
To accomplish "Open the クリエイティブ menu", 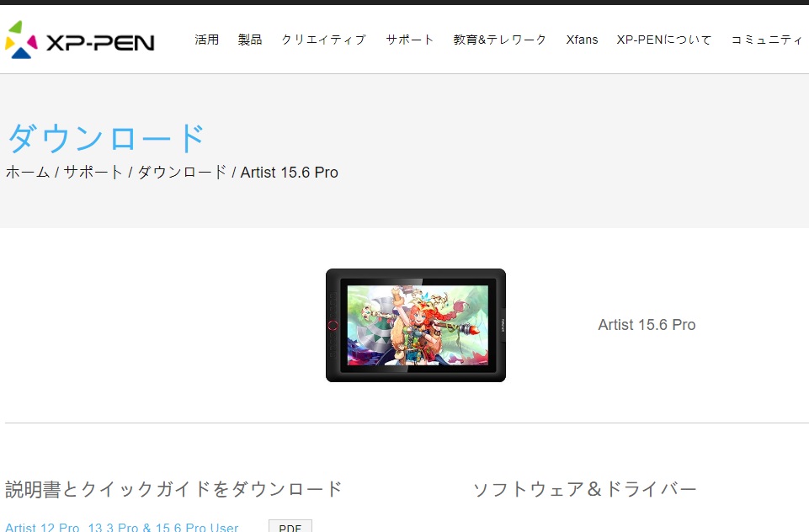I will pyautogui.click(x=324, y=40).
